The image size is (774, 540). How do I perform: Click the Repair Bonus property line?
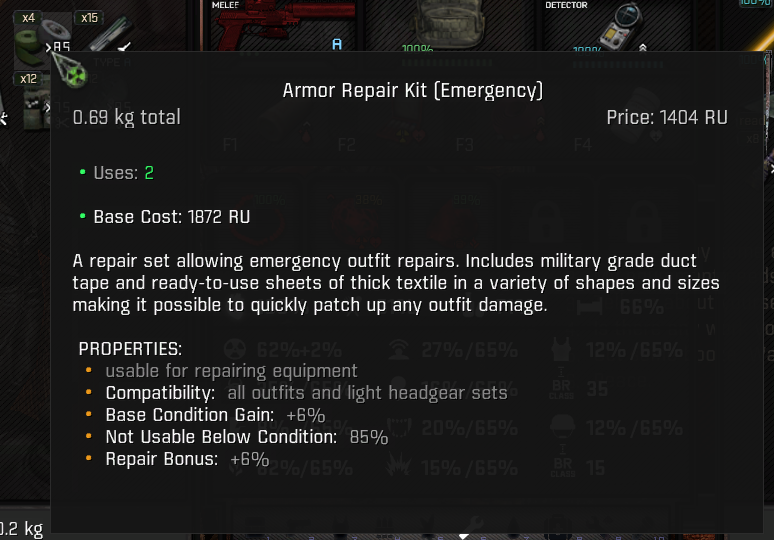[x=187, y=459]
